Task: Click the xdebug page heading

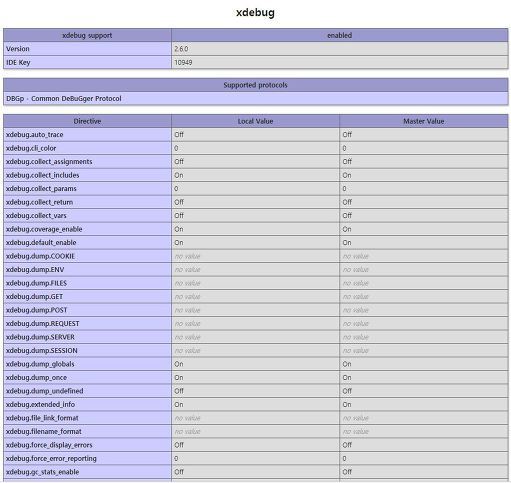Action: [x=255, y=13]
